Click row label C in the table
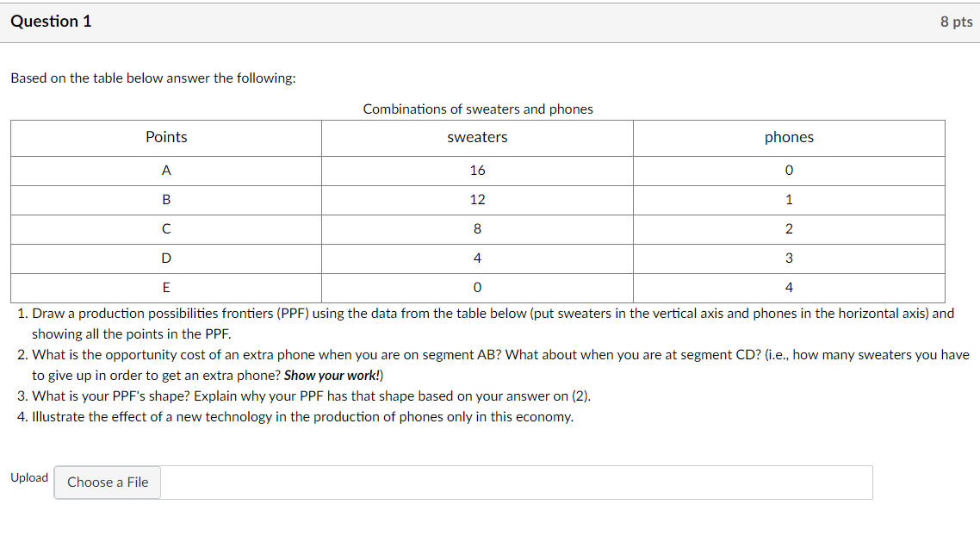The image size is (980, 542). click(x=166, y=228)
